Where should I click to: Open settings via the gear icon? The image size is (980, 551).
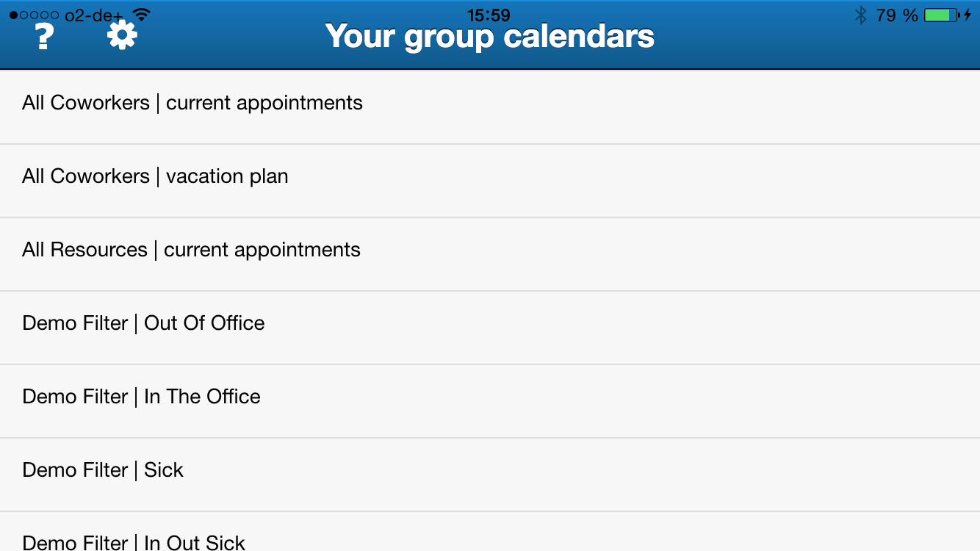click(x=122, y=35)
